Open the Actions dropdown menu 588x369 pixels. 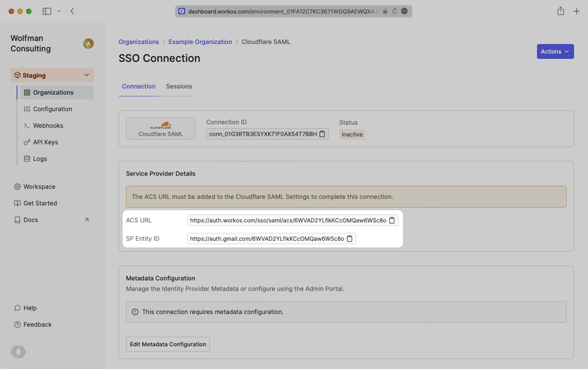(555, 51)
